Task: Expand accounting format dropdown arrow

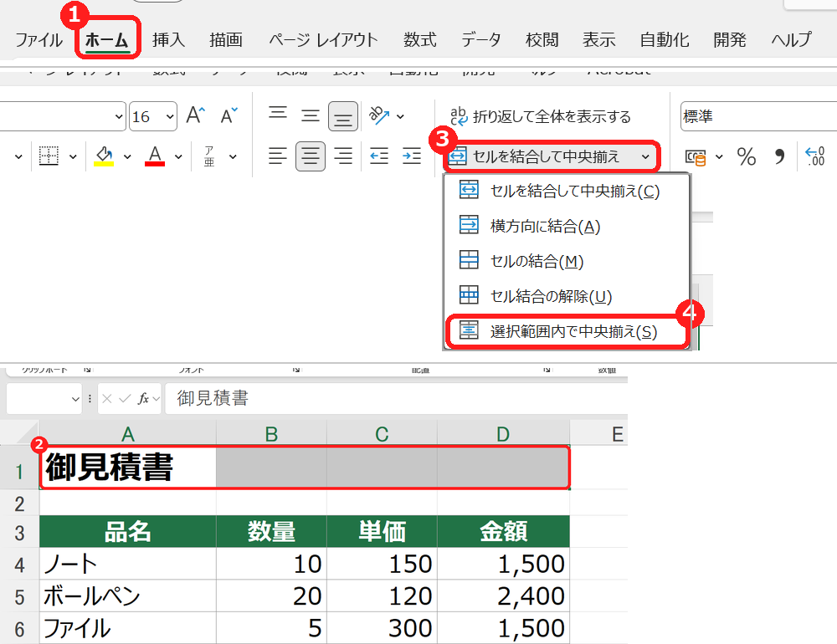Action: 719,157
